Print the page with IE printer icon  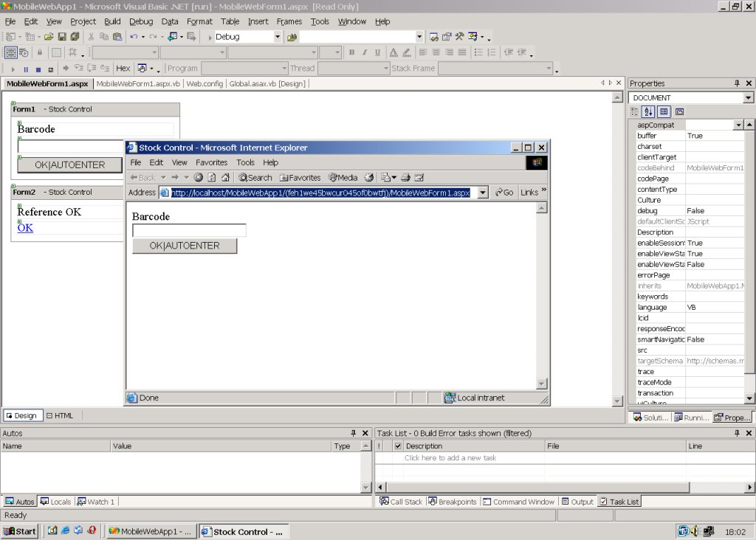(x=405, y=177)
